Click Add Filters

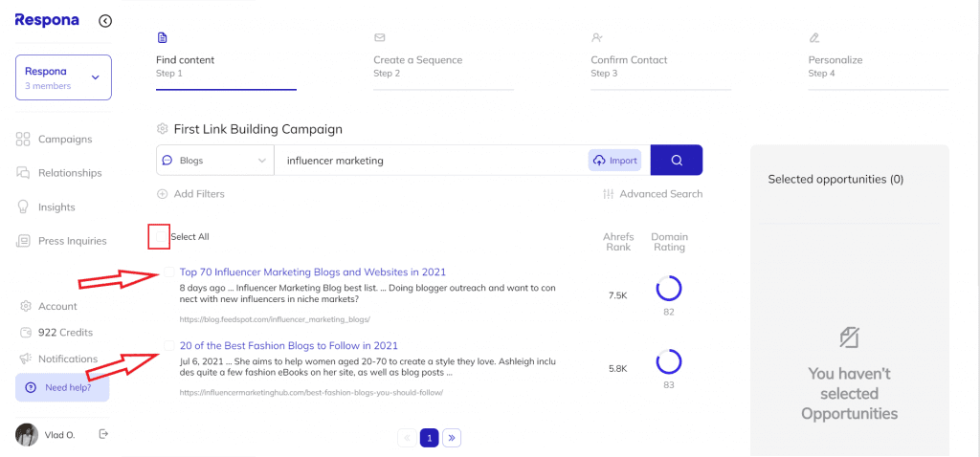tap(190, 194)
